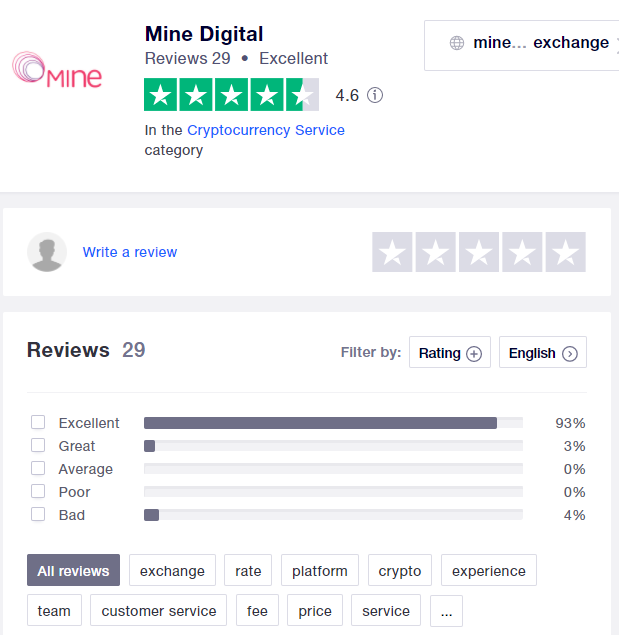Check the Great rating checkbox
This screenshot has height=635, width=619.
[38, 445]
